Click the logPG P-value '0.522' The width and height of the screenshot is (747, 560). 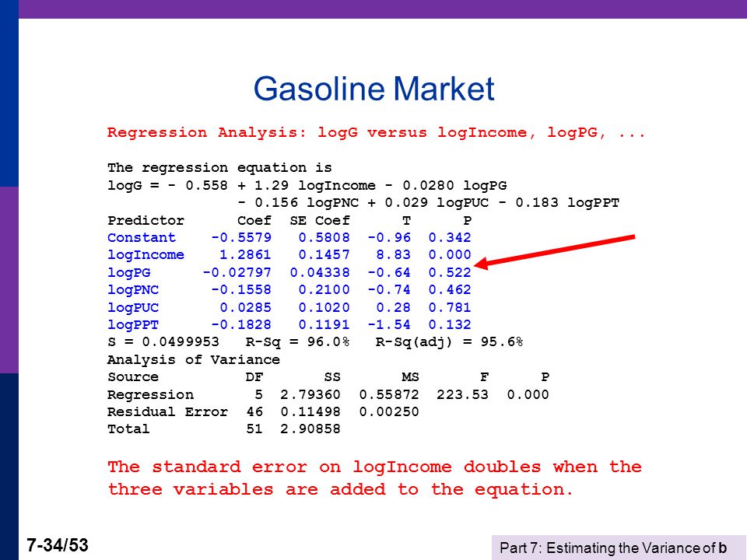[450, 272]
